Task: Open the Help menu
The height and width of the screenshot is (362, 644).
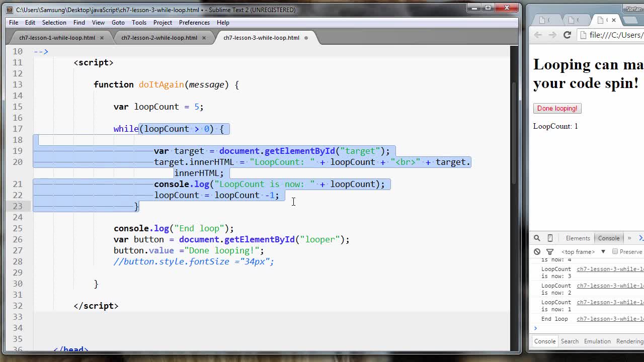Action: 223,23
